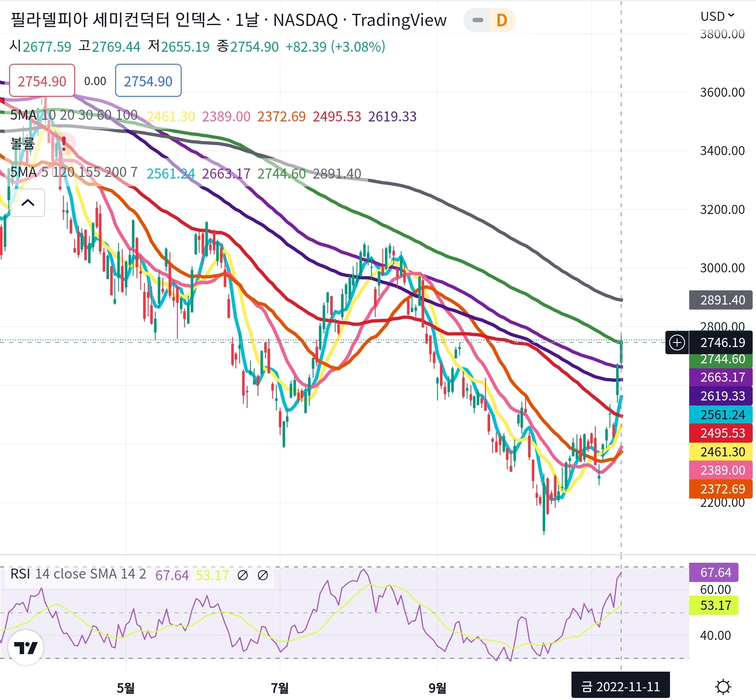Click the 2891.40 gray price label

tap(721, 300)
